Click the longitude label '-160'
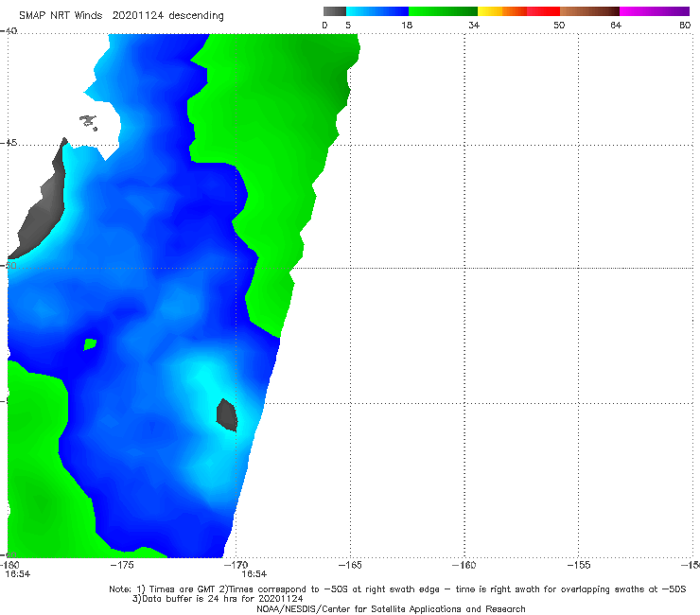700x615 pixels. (464, 565)
